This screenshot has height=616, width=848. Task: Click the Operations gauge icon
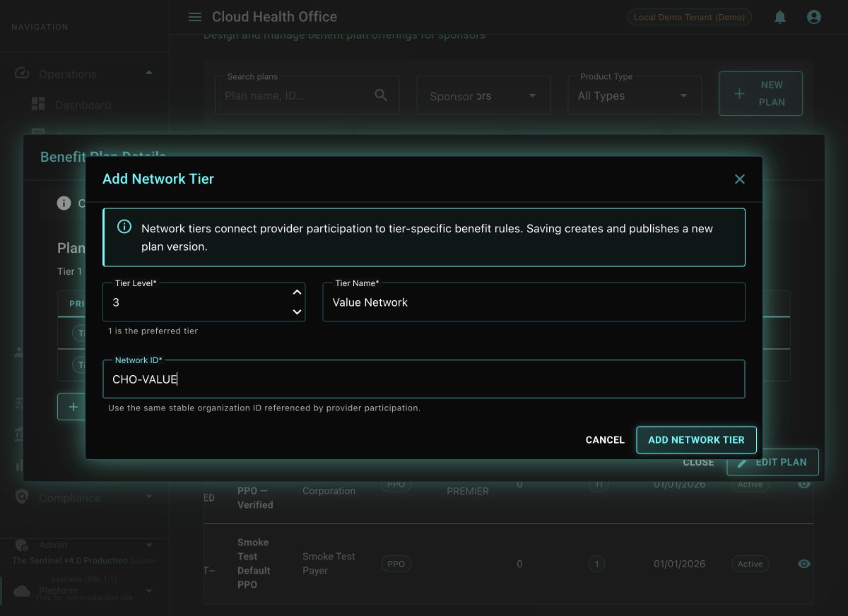coord(21,73)
